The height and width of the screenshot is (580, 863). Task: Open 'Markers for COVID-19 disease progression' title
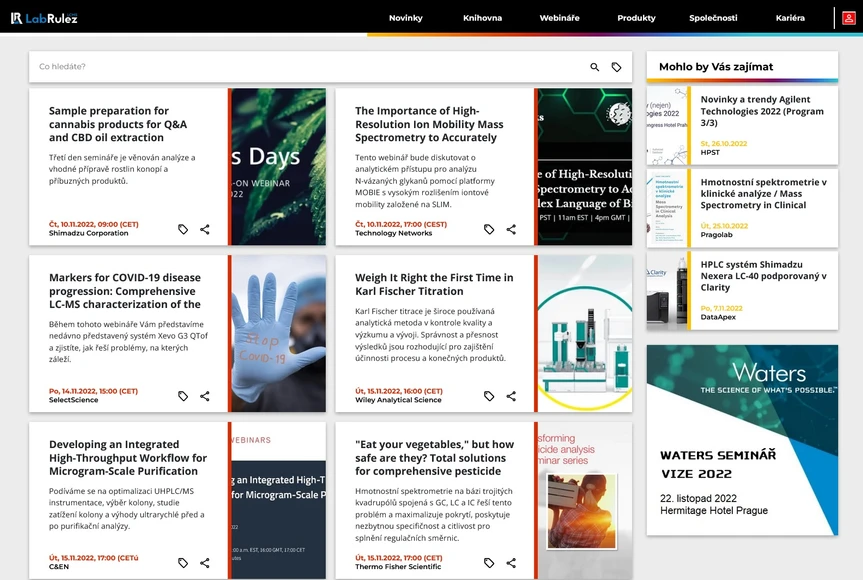(x=125, y=291)
